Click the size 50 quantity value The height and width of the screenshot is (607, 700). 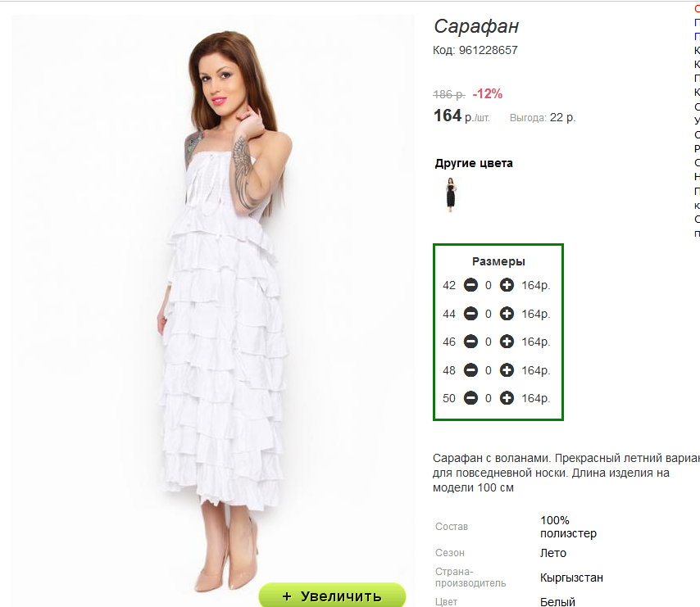(489, 398)
